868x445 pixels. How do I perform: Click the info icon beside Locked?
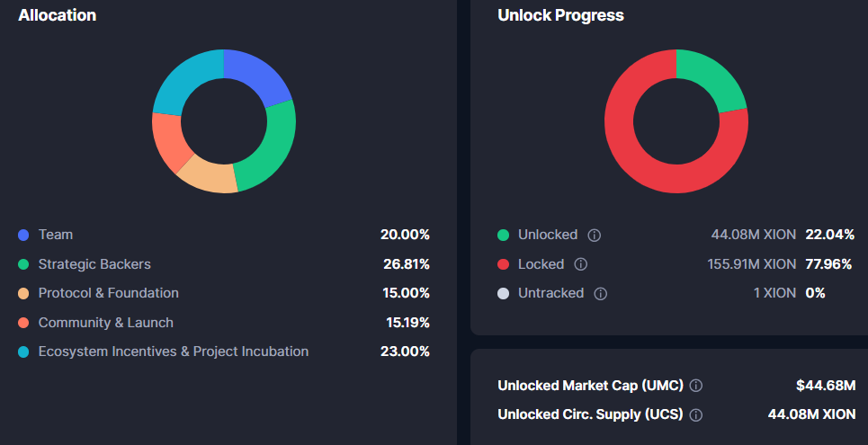(x=580, y=264)
